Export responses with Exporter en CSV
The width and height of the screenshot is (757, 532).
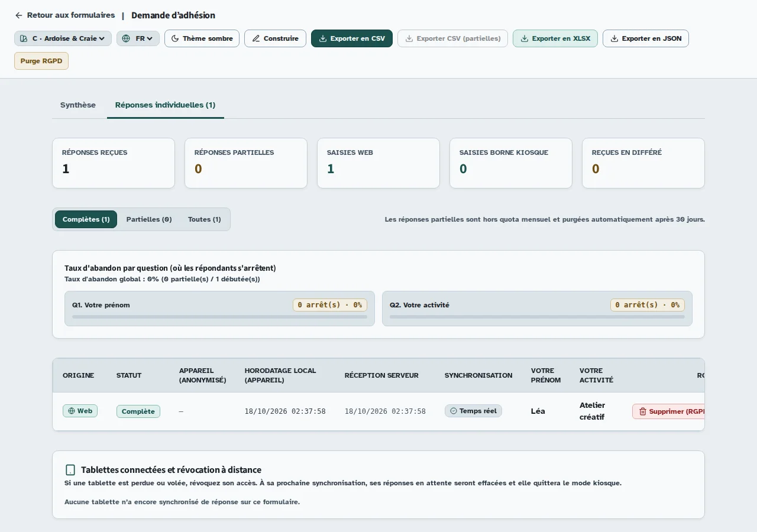click(x=352, y=38)
